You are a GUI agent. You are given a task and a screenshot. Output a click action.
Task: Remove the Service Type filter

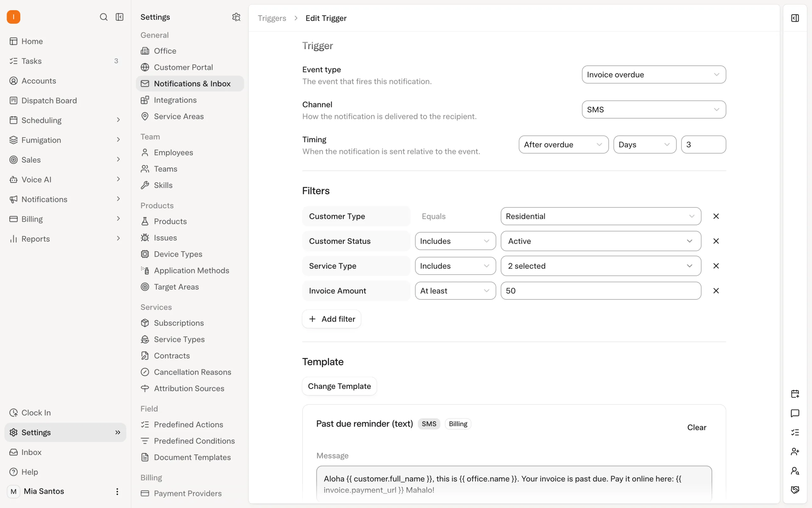(x=716, y=266)
